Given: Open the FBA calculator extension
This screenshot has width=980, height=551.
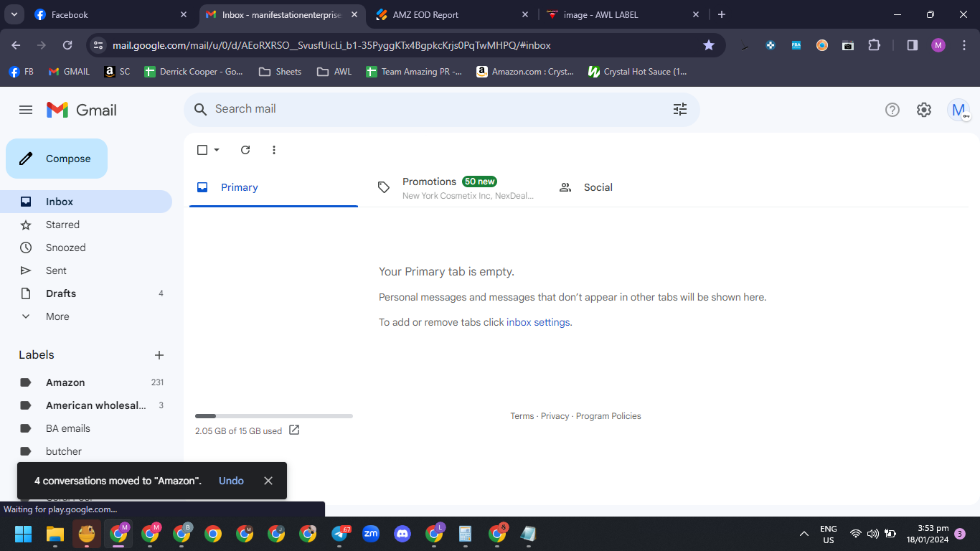Looking at the screenshot, I should (x=796, y=45).
